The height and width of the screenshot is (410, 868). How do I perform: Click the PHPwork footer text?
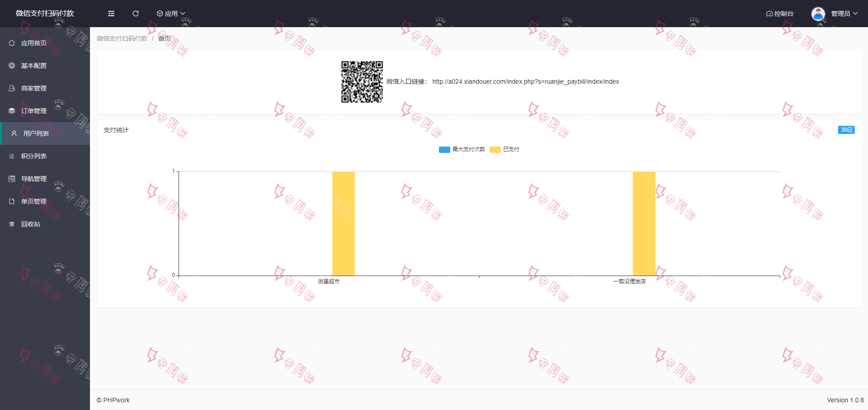tap(113, 400)
